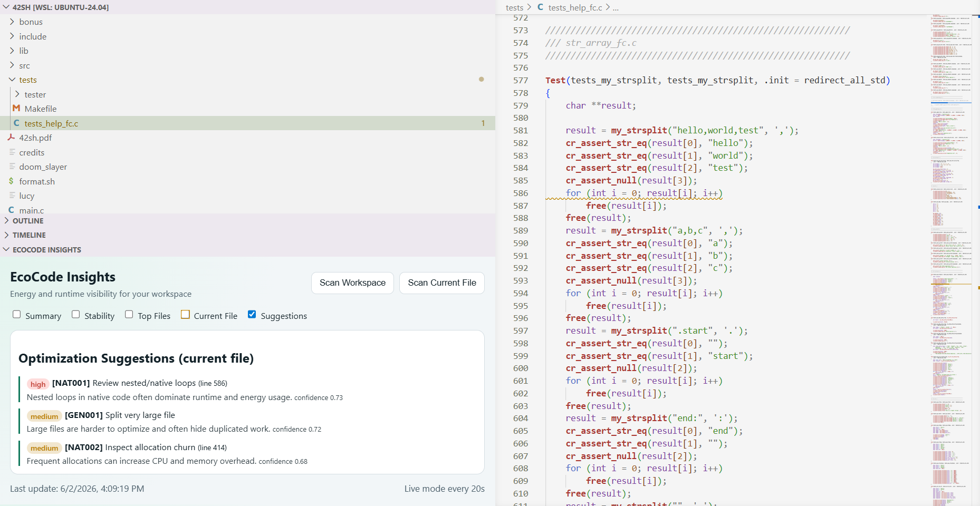The width and height of the screenshot is (980, 506).
Task: Uncheck the Suggestions checkbox
Action: tap(252, 314)
